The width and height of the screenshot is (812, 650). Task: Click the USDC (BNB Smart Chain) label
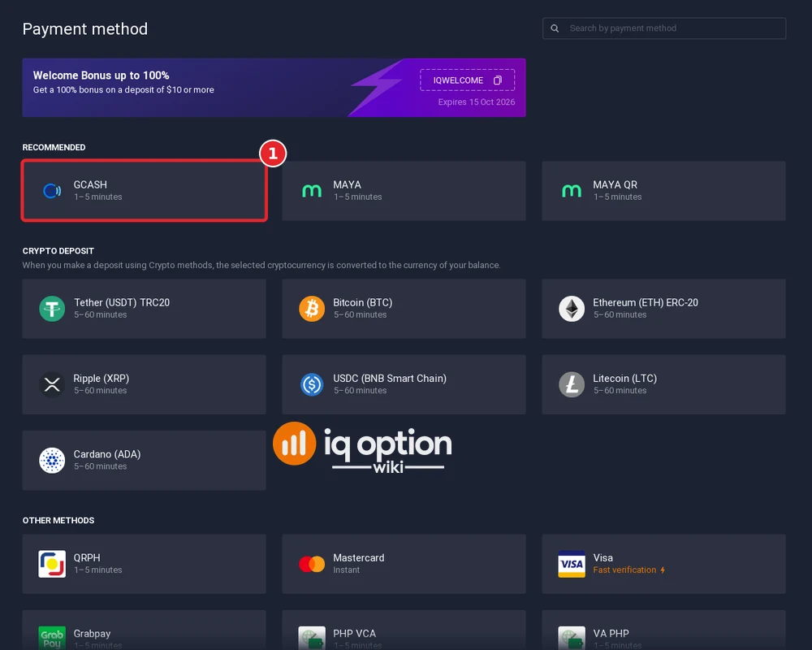point(390,379)
